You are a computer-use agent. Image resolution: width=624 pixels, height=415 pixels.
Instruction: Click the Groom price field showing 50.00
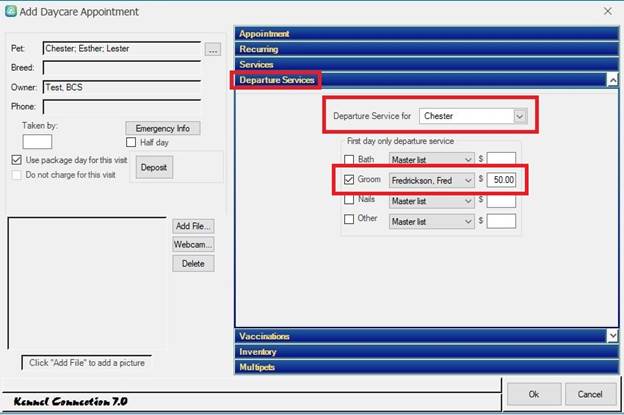coord(501,180)
